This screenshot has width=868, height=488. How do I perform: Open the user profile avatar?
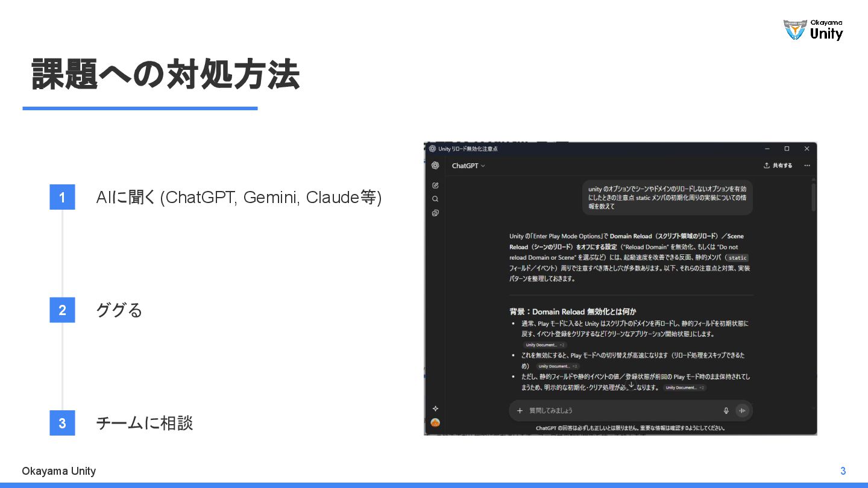tap(435, 422)
